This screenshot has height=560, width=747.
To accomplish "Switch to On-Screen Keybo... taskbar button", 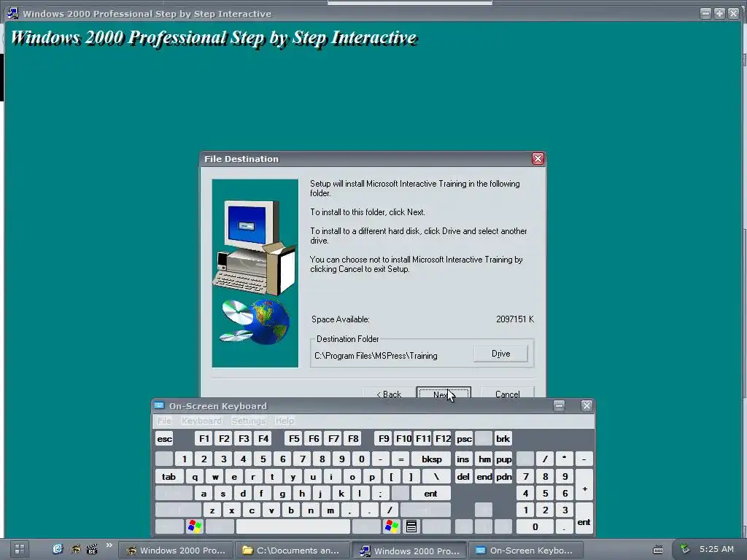I will pyautogui.click(x=526, y=550).
